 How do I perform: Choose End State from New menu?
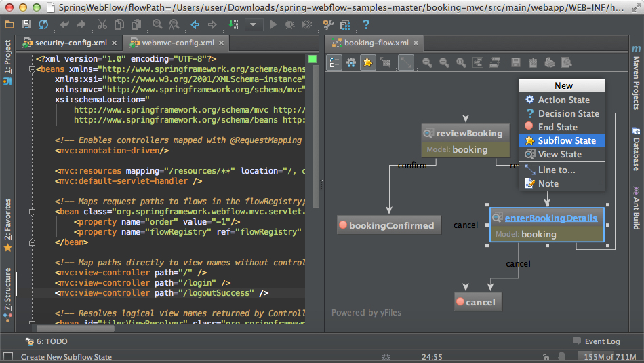pyautogui.click(x=562, y=127)
